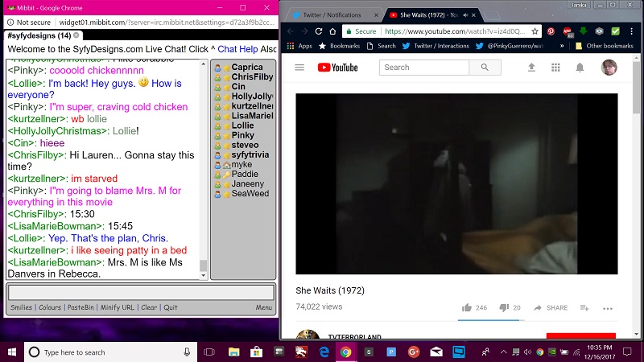Image resolution: width=644 pixels, height=362 pixels.
Task: Open PasteBin in Mibbit
Action: (x=80, y=307)
